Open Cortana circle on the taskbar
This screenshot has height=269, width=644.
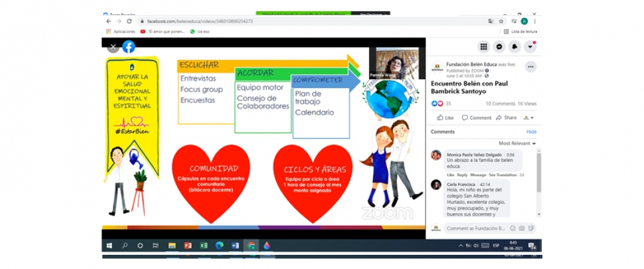(x=140, y=246)
